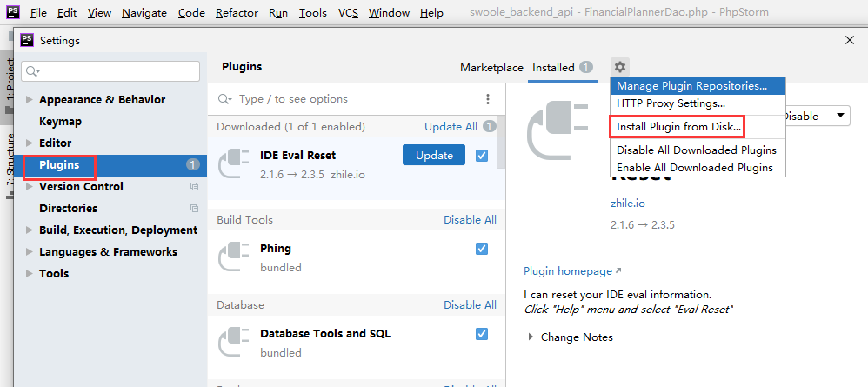Click the magnifier icon in settings search box
This screenshot has height=387, width=868.
point(33,71)
